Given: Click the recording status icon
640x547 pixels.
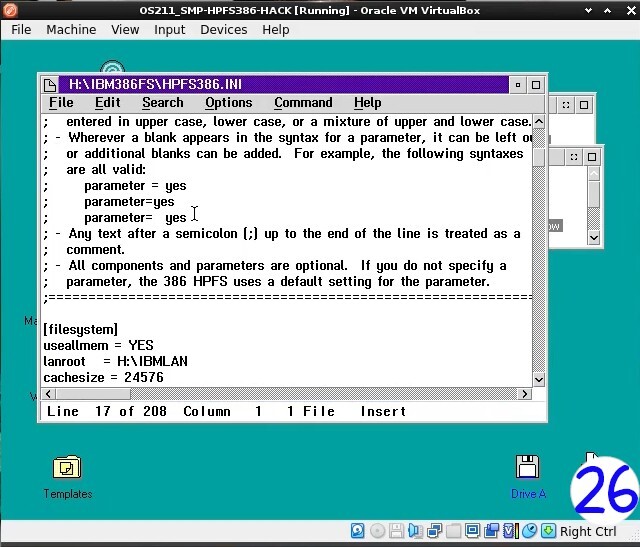Looking at the screenshot, I should [491, 531].
